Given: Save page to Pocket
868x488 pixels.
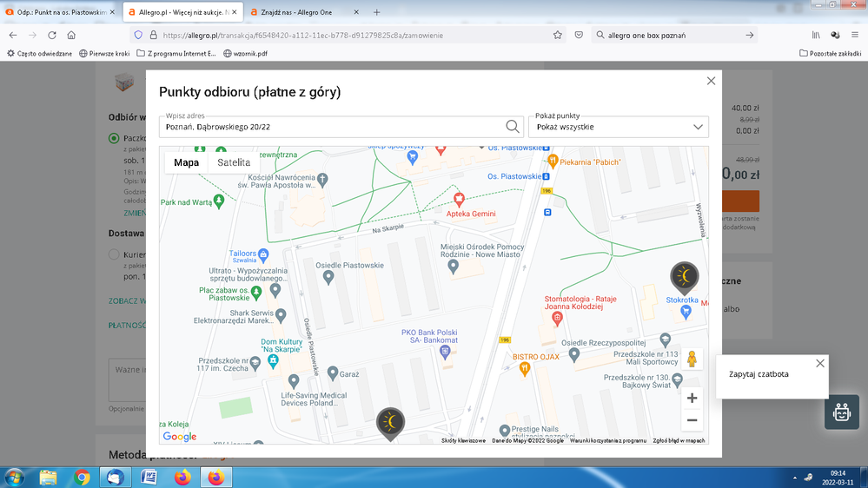Looking at the screenshot, I should [x=579, y=35].
